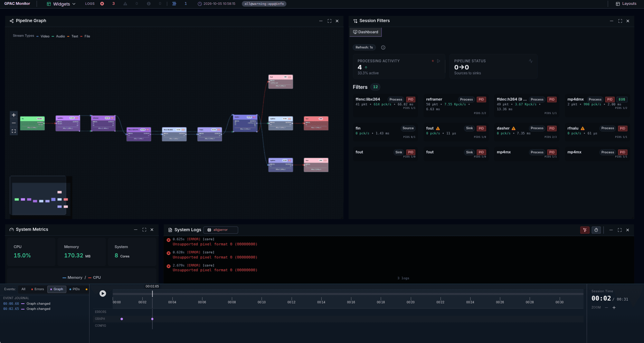
Task: Select the first graph event marker on timeline
Action: pos(122,319)
